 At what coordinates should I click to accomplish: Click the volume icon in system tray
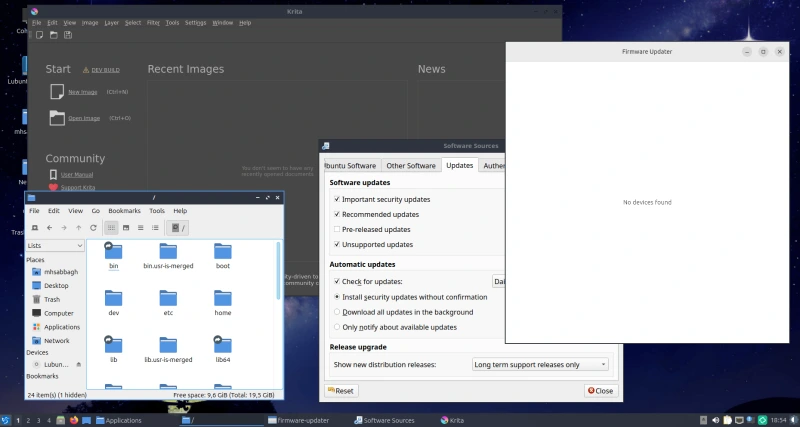pyautogui.click(x=716, y=420)
